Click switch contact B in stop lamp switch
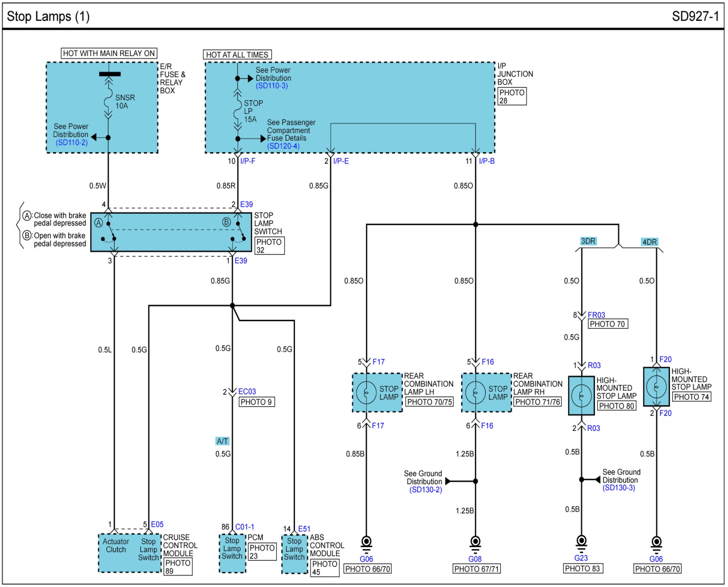Viewport: 728px width, 587px height. (x=240, y=231)
